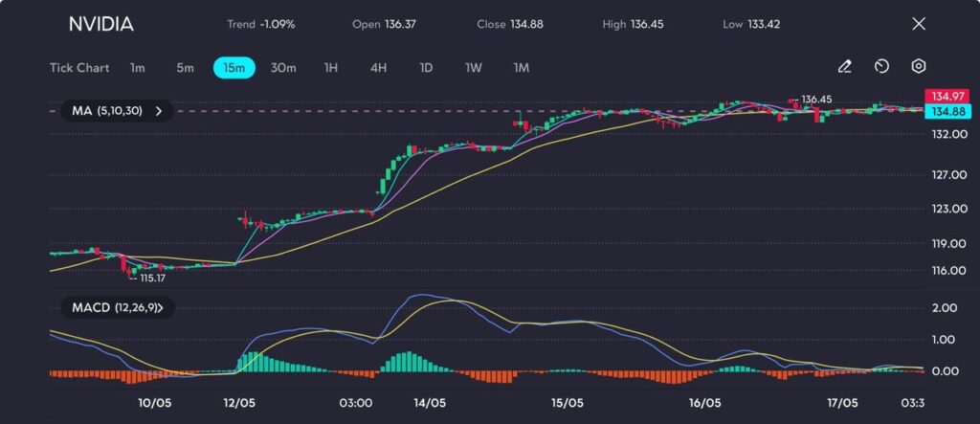Expand the MACD (12,26,9) indicator chevron
This screenshot has width=980, height=424.
[160, 308]
